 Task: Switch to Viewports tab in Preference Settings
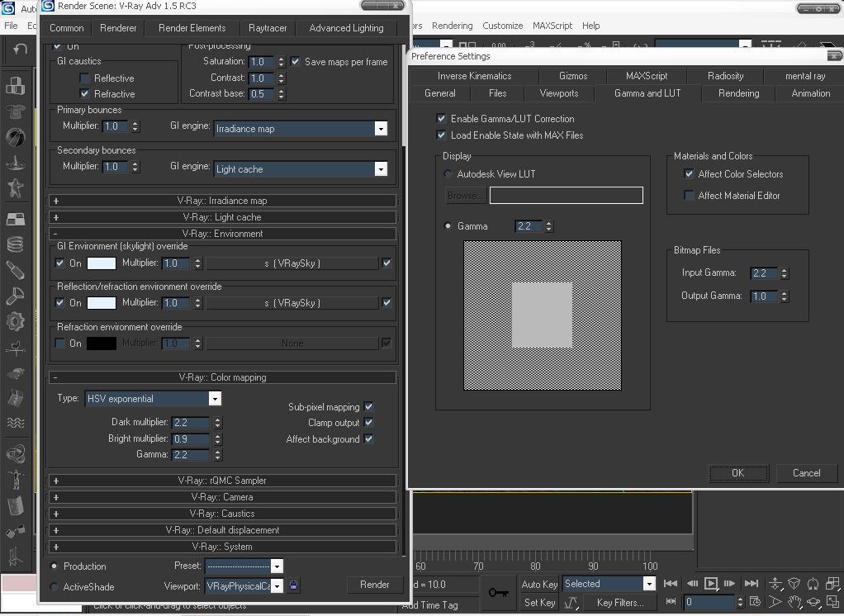point(559,93)
